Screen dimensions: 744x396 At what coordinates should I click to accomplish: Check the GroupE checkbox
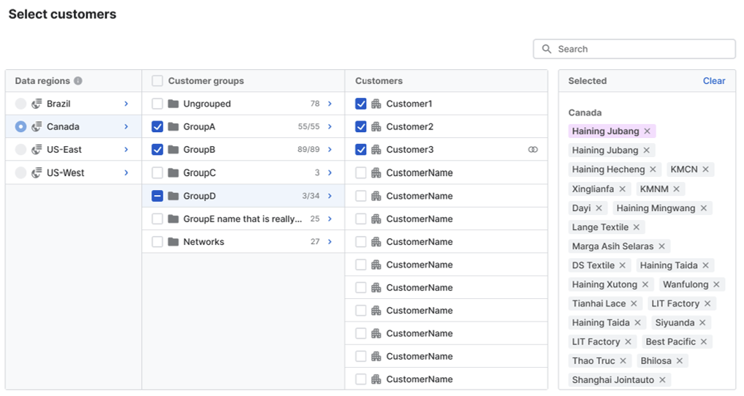point(157,219)
